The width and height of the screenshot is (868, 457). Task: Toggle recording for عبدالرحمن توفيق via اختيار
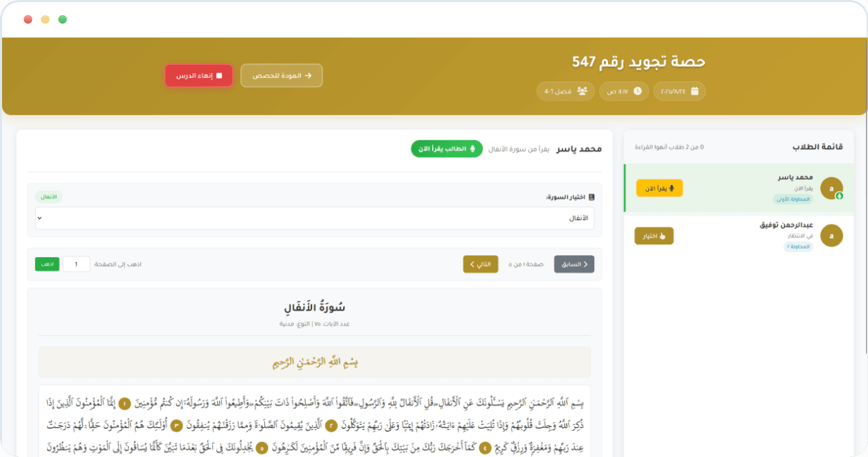pyautogui.click(x=654, y=235)
